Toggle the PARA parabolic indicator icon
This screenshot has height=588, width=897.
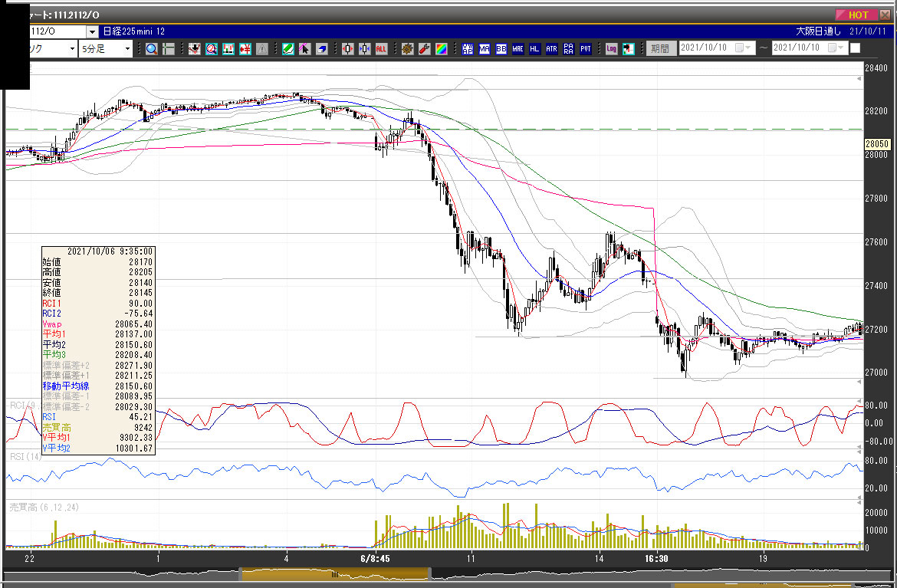pyautogui.click(x=569, y=49)
